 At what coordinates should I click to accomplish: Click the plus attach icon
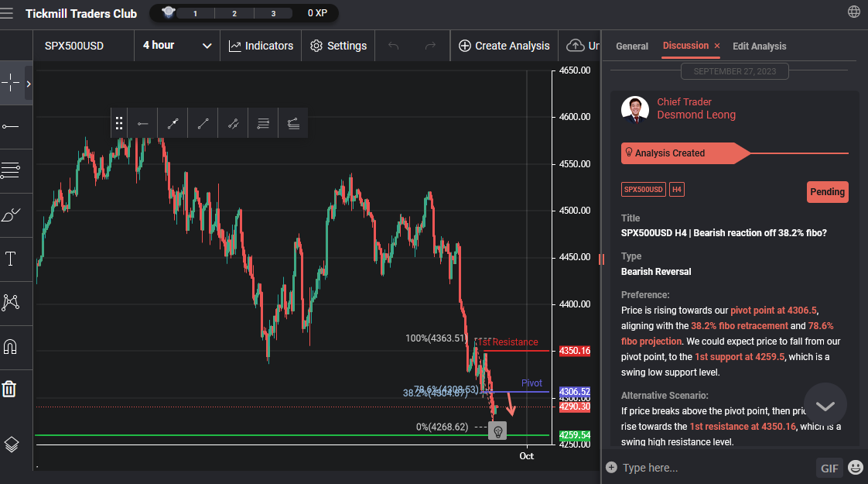point(611,468)
